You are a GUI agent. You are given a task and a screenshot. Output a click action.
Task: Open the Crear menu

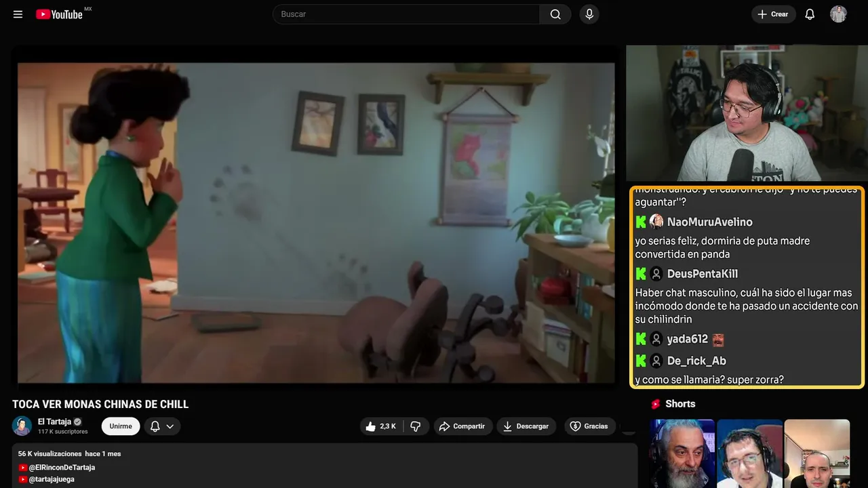[x=773, y=14]
